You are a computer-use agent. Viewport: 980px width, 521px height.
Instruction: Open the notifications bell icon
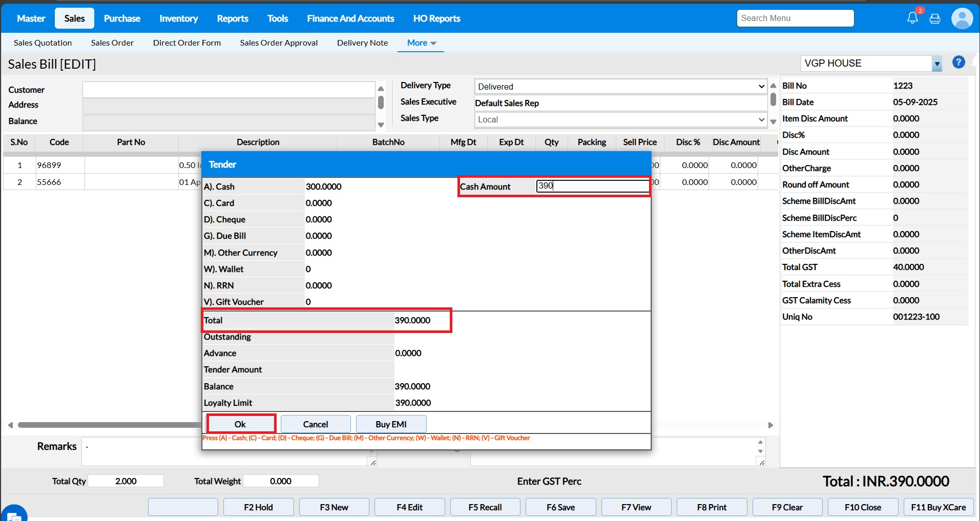coord(912,18)
